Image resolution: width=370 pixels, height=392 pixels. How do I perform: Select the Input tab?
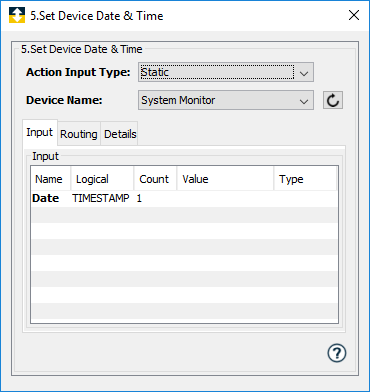[x=40, y=133]
